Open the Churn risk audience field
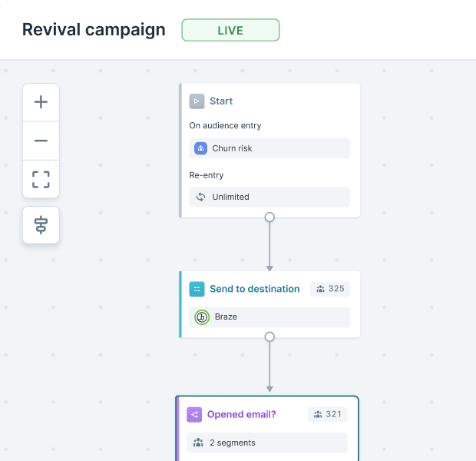Image resolution: width=476 pixels, height=461 pixels. (x=269, y=148)
